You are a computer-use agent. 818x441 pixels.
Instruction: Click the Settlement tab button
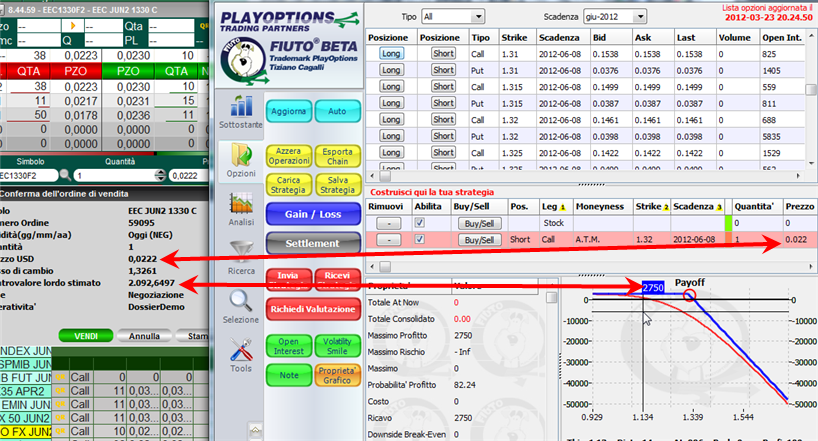(313, 243)
